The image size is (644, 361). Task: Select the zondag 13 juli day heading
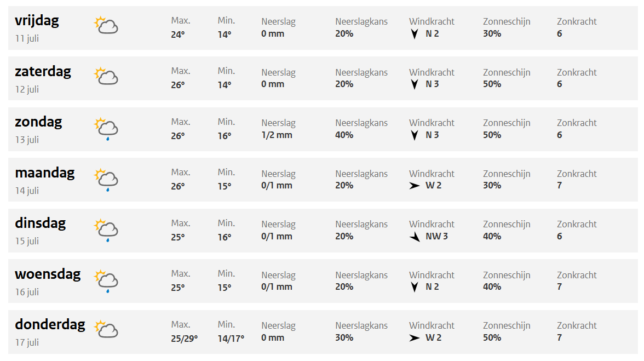38,122
